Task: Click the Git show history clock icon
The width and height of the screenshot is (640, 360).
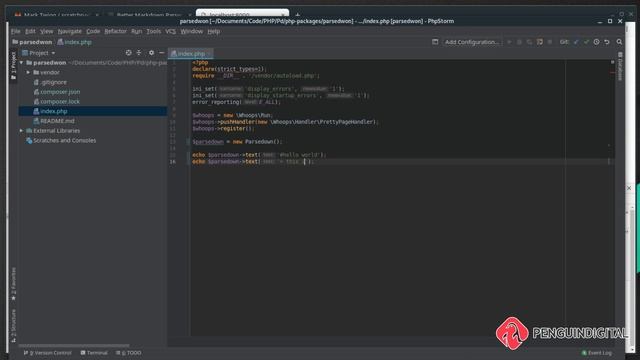Action: pos(596,42)
